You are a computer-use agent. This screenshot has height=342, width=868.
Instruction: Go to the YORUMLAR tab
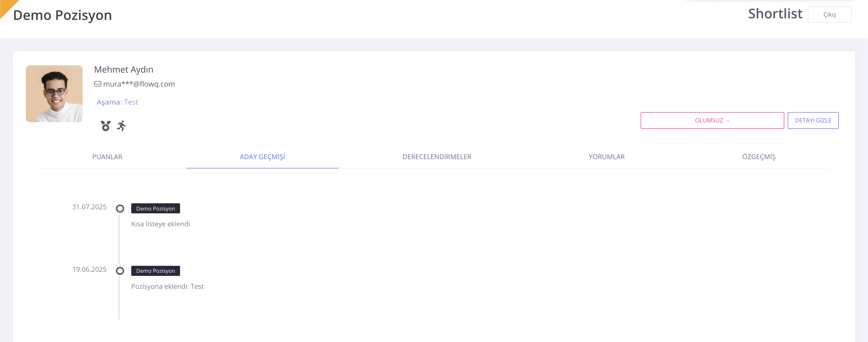click(606, 157)
